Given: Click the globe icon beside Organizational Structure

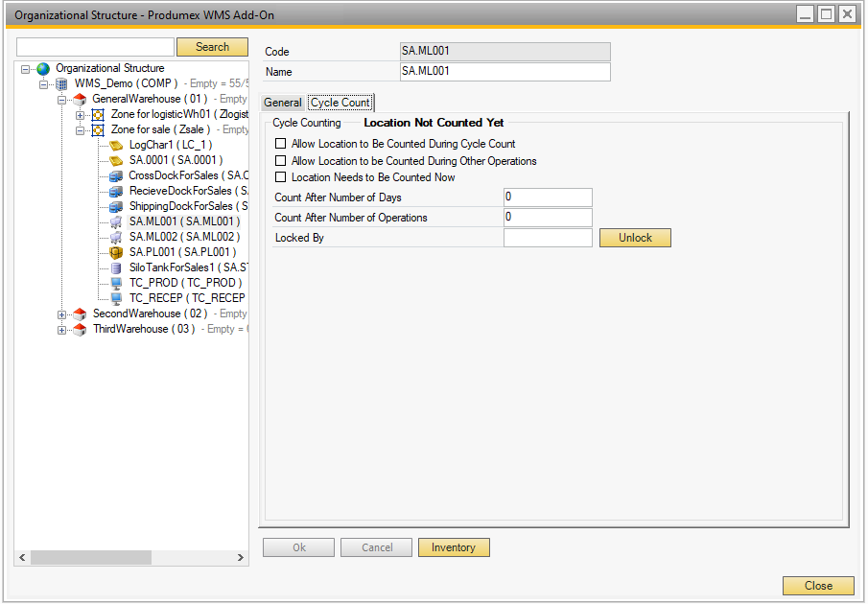Looking at the screenshot, I should (42, 69).
